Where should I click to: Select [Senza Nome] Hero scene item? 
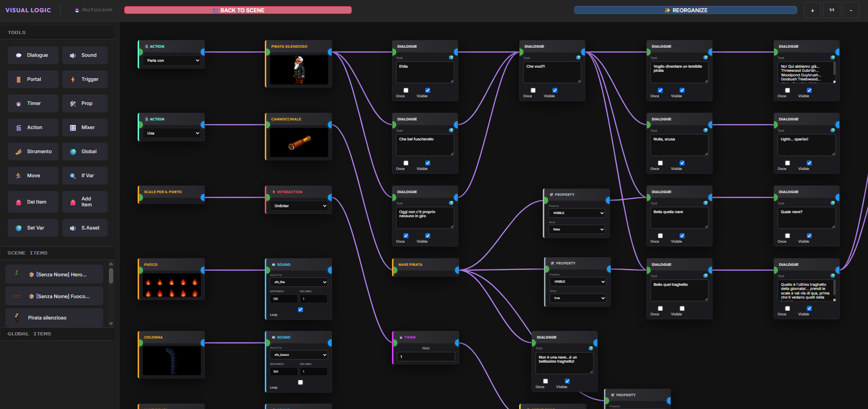tap(55, 274)
